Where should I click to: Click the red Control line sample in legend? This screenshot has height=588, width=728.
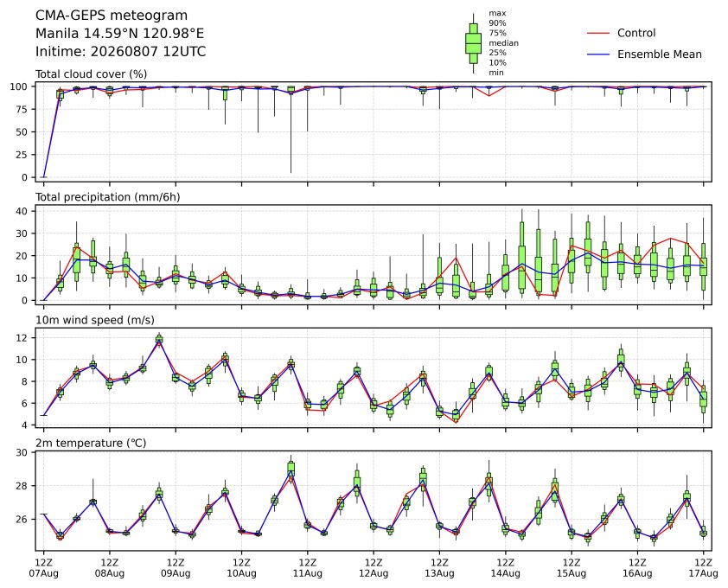click(x=598, y=33)
